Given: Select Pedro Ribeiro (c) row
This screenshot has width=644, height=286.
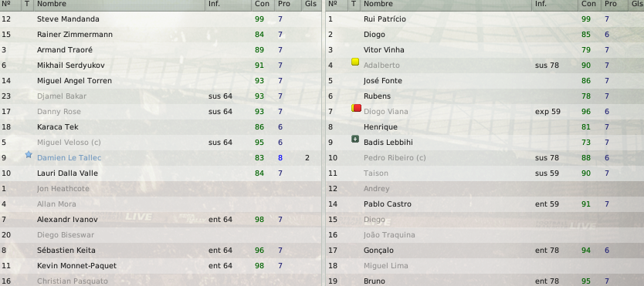Looking at the screenshot, I should pos(485,158).
